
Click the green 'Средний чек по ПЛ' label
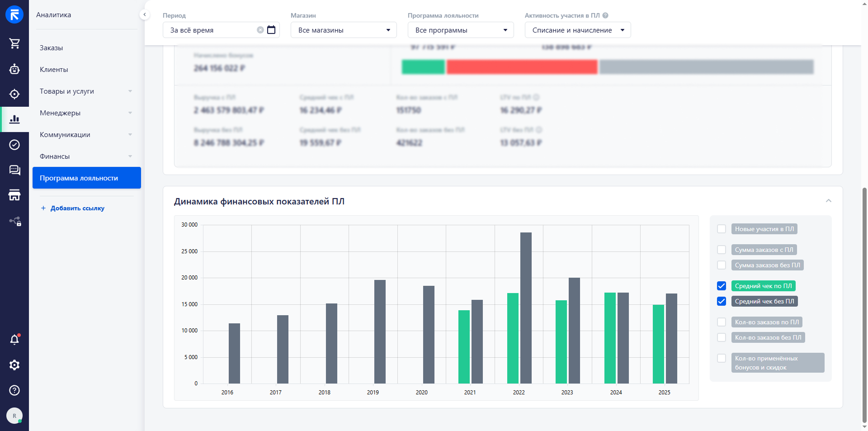click(764, 286)
